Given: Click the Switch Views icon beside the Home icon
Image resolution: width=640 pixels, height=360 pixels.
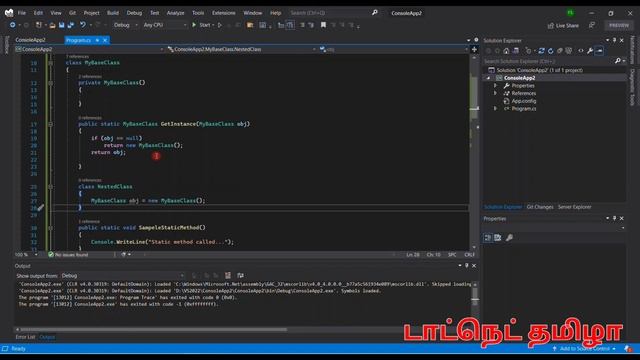Looking at the screenshot, I should (516, 51).
